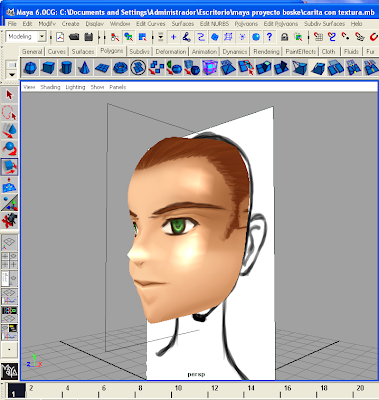Switch to the Rendering shelf tab

pyautogui.click(x=266, y=52)
